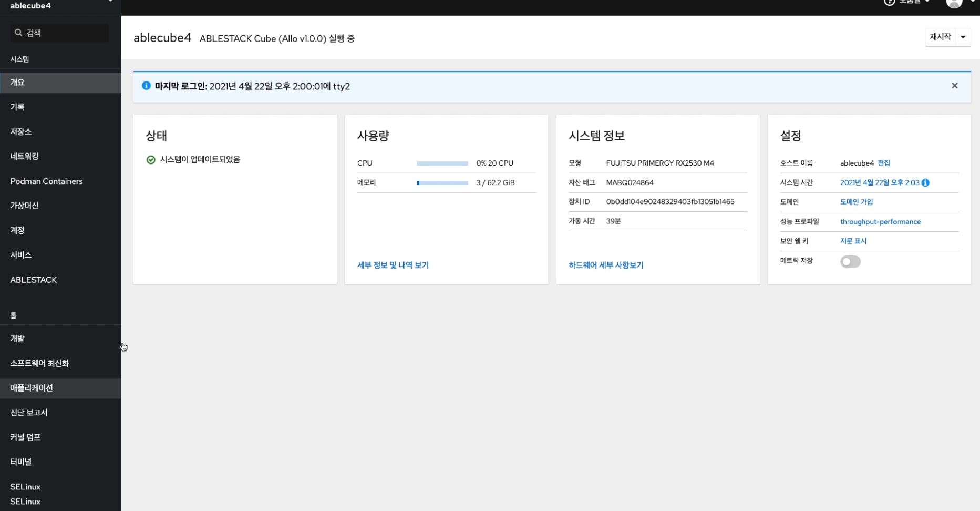Select 가상머신 in sidebar
Viewport: 980px width, 511px height.
60,206
